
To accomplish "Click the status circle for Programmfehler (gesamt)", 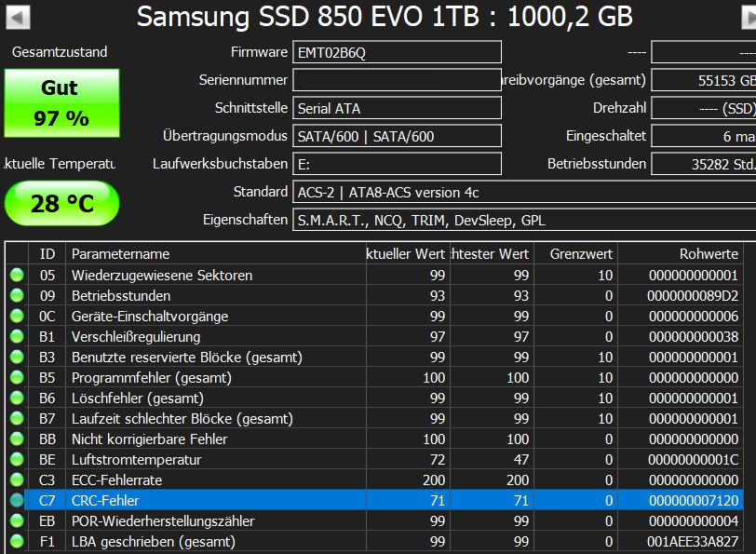I will click(17, 377).
